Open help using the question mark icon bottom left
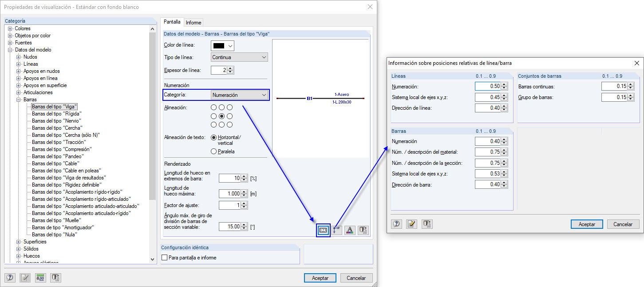 point(9,278)
